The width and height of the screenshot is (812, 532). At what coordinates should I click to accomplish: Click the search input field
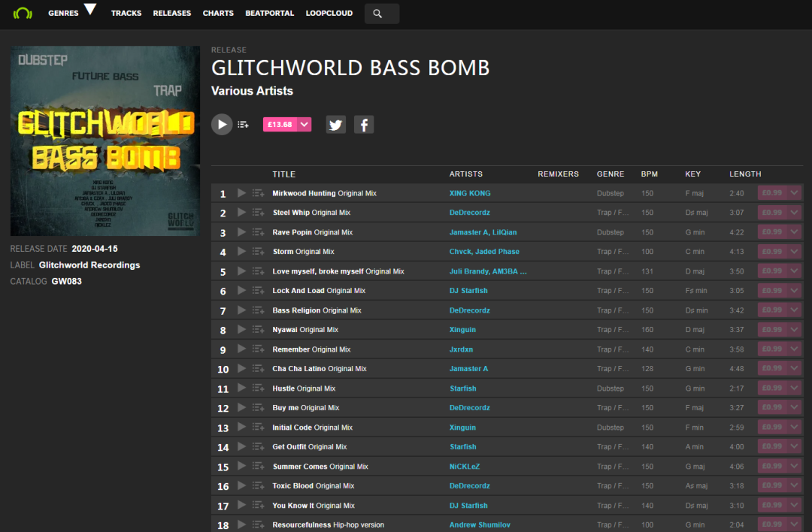pos(382,14)
